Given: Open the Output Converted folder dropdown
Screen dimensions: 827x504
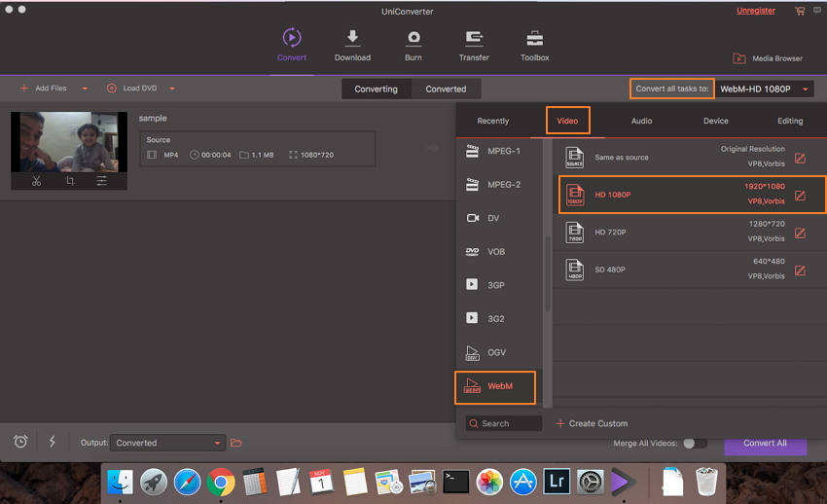Looking at the screenshot, I should point(167,443).
